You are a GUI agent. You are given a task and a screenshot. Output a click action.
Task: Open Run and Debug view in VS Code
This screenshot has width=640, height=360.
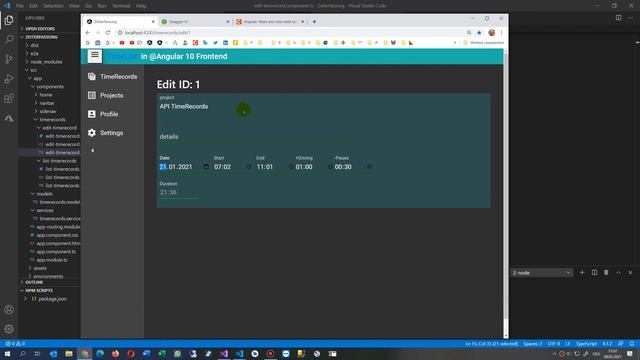point(9,79)
